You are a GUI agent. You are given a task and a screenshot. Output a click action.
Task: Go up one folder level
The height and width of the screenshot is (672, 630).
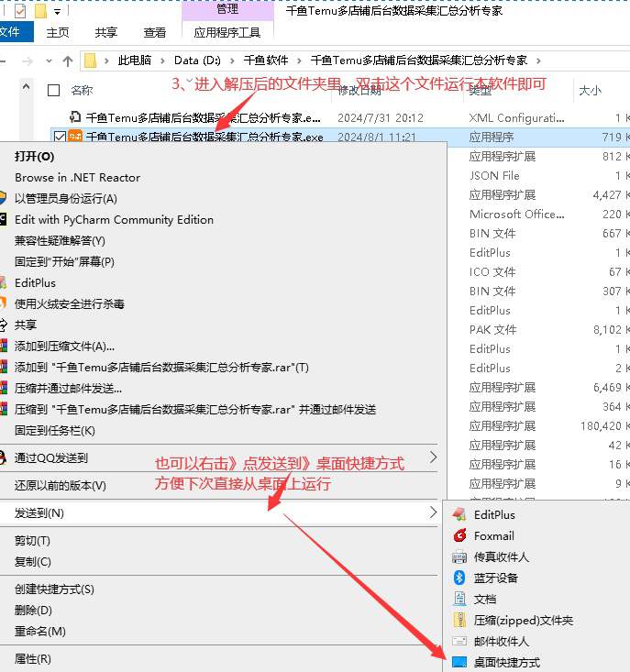tap(68, 61)
